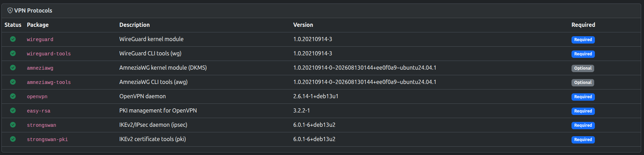The height and width of the screenshot is (155, 644).
Task: Click the shield icon beside VPN Protocols
Action: tap(10, 11)
